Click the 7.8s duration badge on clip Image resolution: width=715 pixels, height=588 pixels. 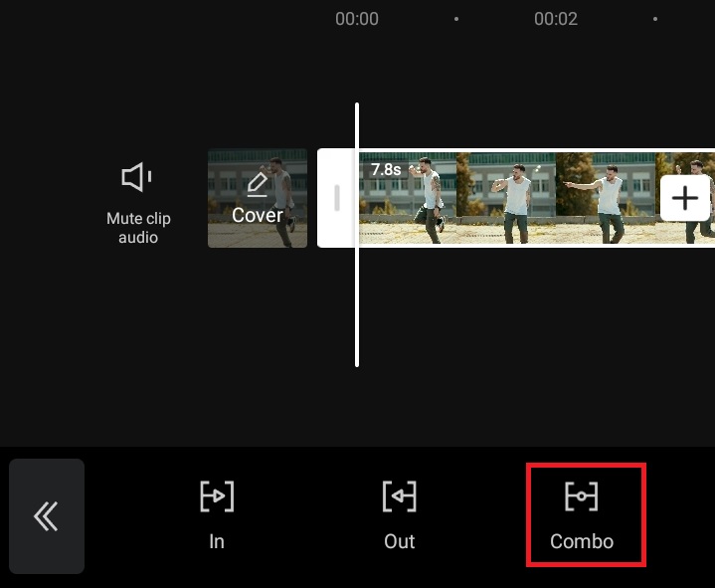386,170
